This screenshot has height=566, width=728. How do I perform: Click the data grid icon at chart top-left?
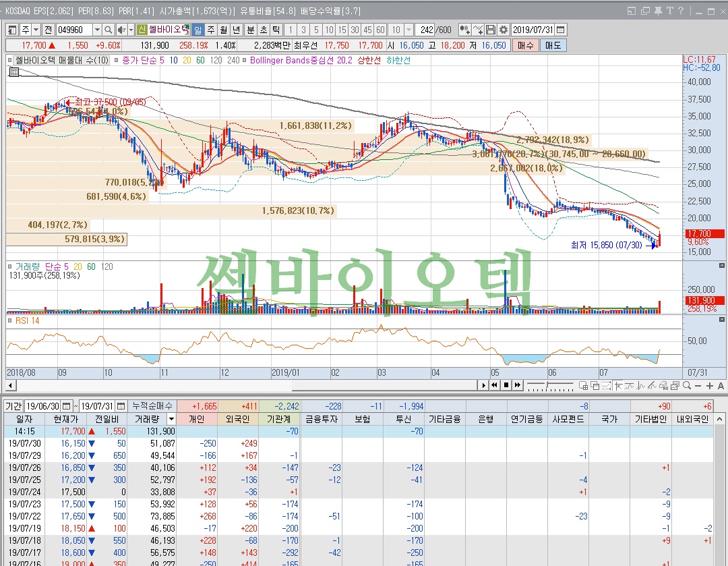click(x=14, y=72)
